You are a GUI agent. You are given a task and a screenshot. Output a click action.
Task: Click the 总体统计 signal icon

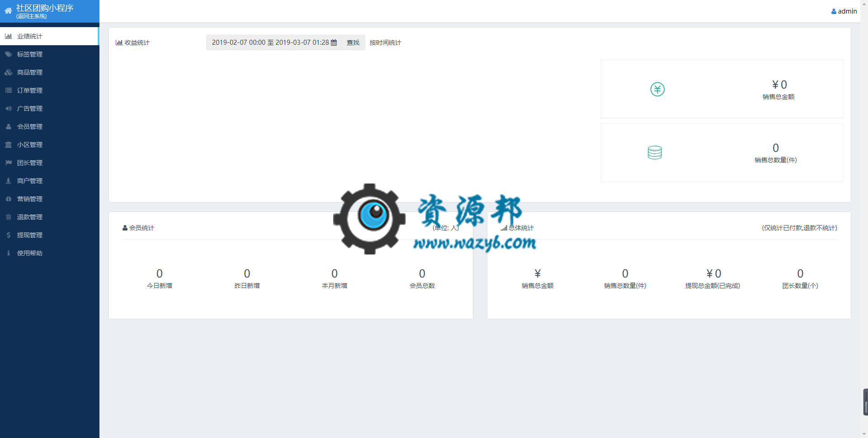504,228
